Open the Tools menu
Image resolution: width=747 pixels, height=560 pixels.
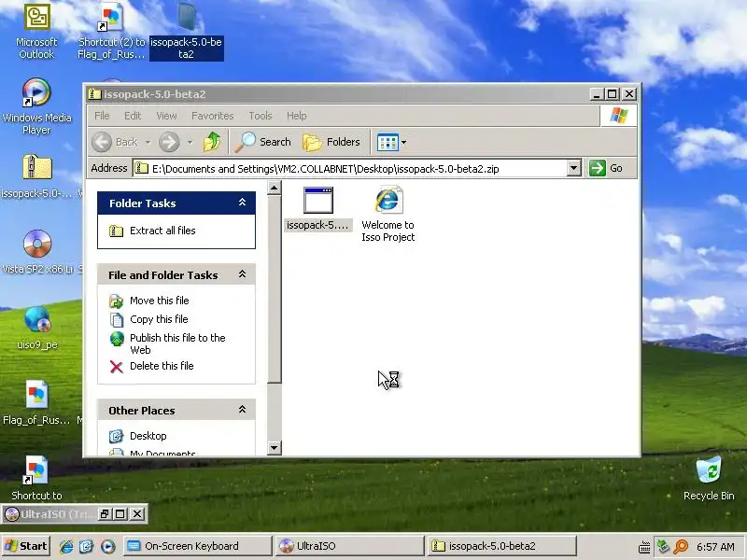261,116
